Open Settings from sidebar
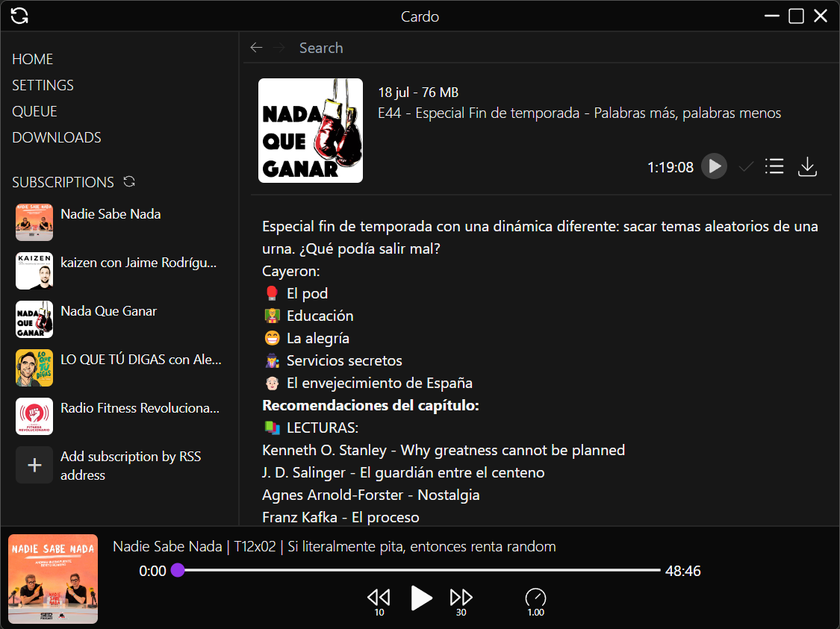Screen dimensions: 840x629 coord(43,85)
